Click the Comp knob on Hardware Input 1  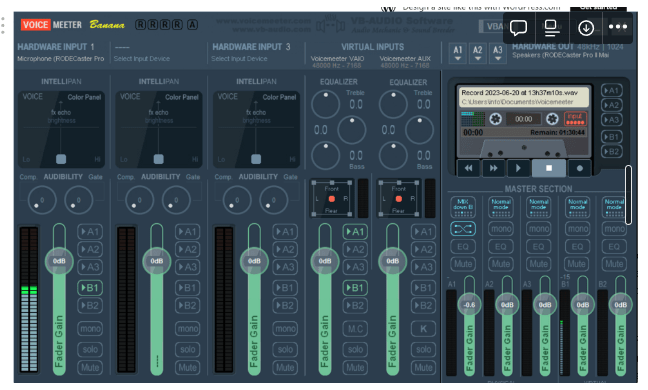(x=42, y=200)
